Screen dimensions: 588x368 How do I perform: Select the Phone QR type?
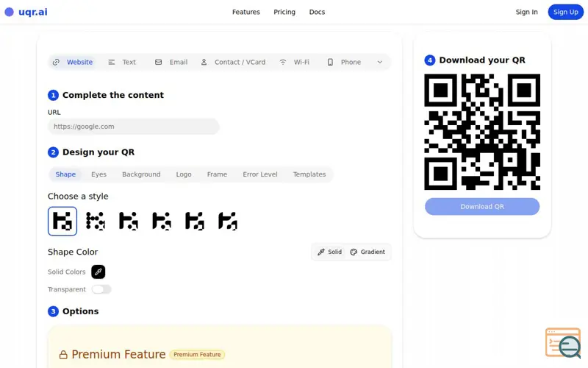(x=343, y=62)
